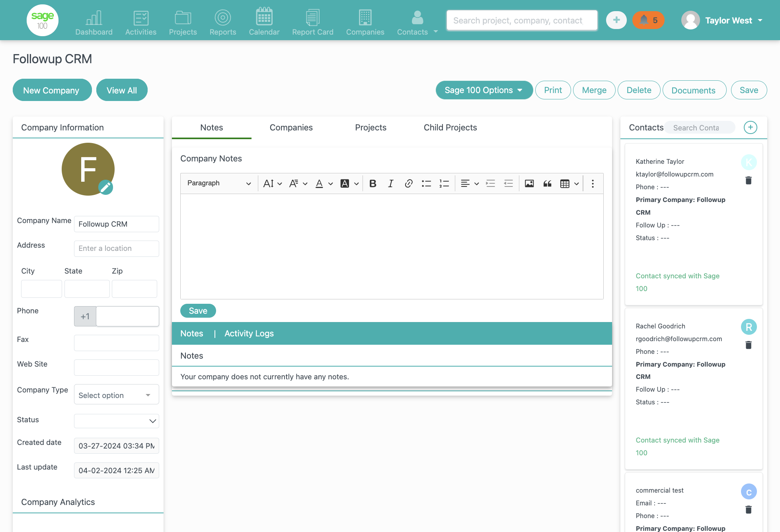This screenshot has width=780, height=532.
Task: Open the font size dropdown
Action: pos(273,183)
